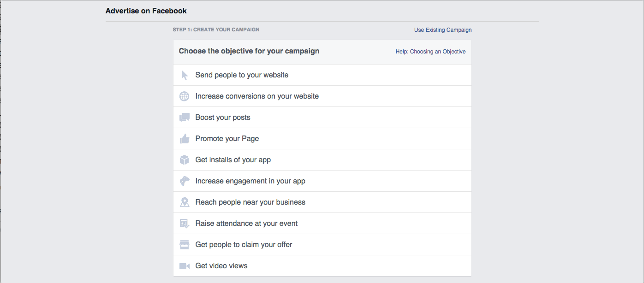Click the box icon for app installs

[x=185, y=160]
